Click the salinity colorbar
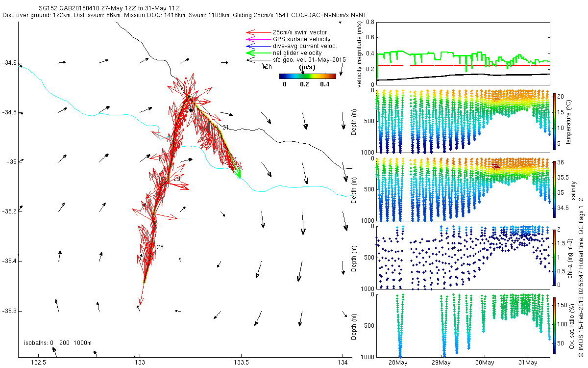This screenshot has width=588, height=368. pyautogui.click(x=554, y=189)
